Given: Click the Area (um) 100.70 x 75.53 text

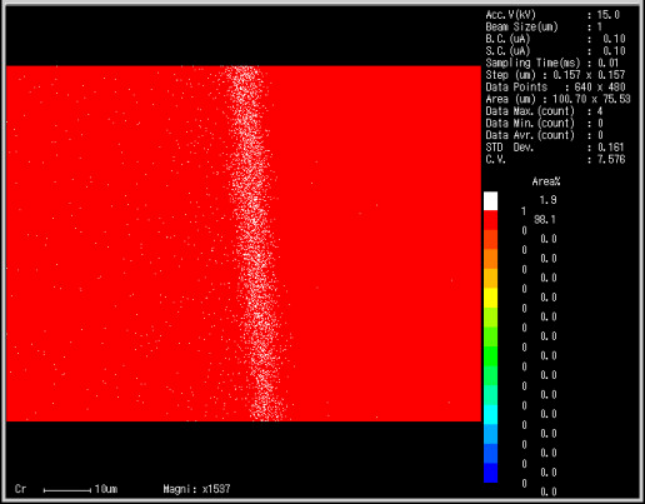Looking at the screenshot, I should tap(558, 99).
